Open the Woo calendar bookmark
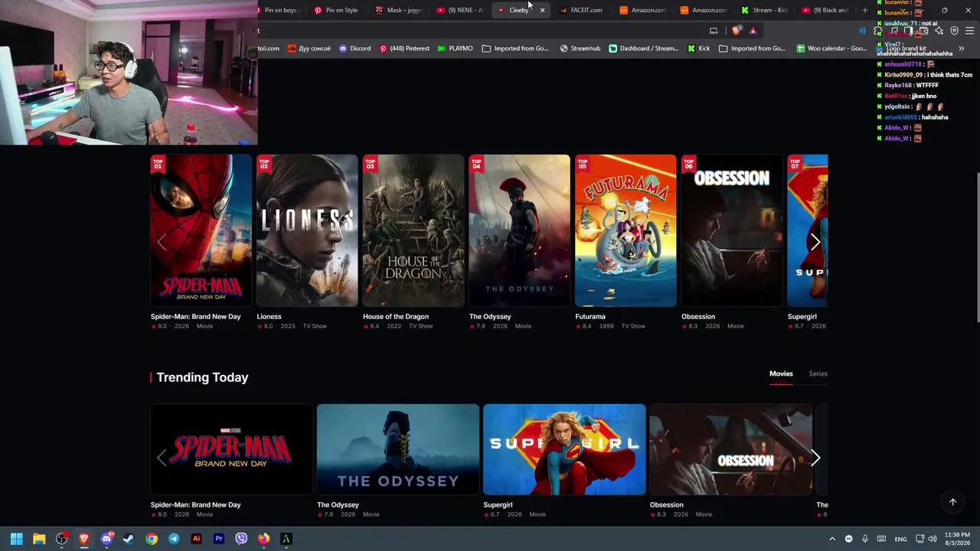 [831, 48]
